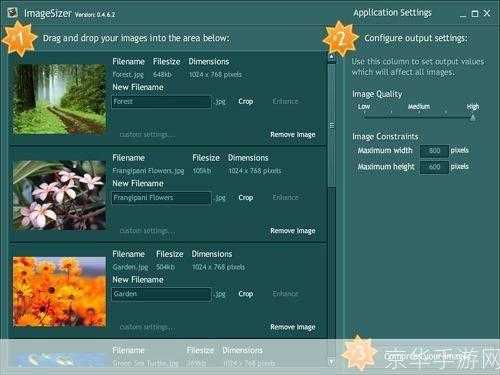Crop the Garden image
500x375 pixels.
point(246,294)
